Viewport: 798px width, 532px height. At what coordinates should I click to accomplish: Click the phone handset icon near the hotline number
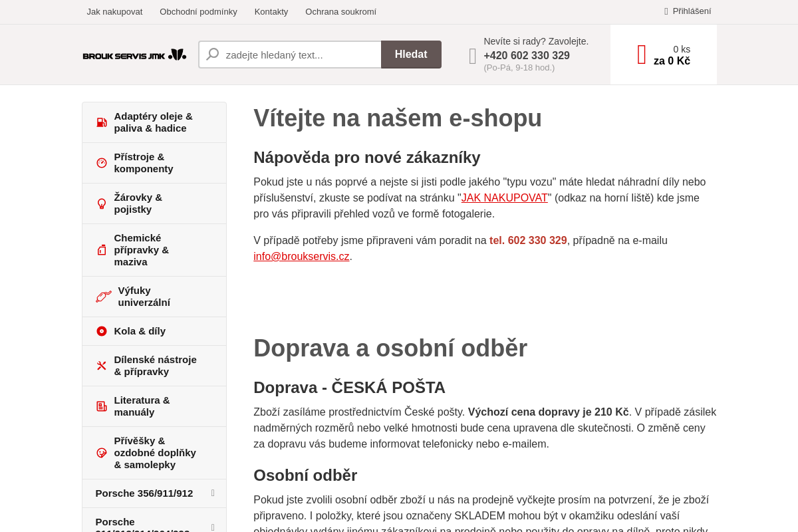(x=472, y=56)
